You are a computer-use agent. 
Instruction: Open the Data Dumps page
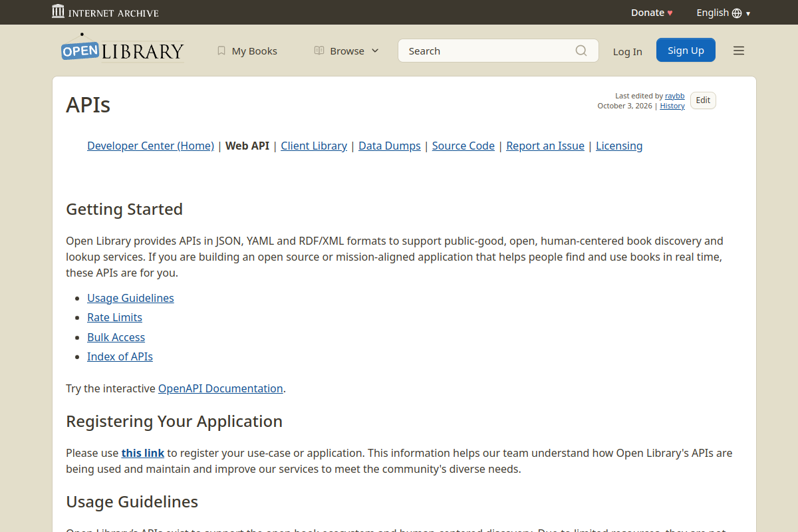tap(390, 146)
